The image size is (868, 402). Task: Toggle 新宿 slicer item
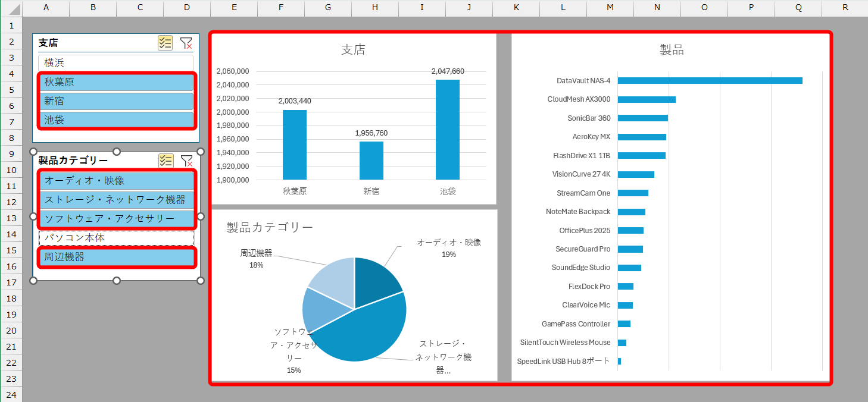point(117,101)
